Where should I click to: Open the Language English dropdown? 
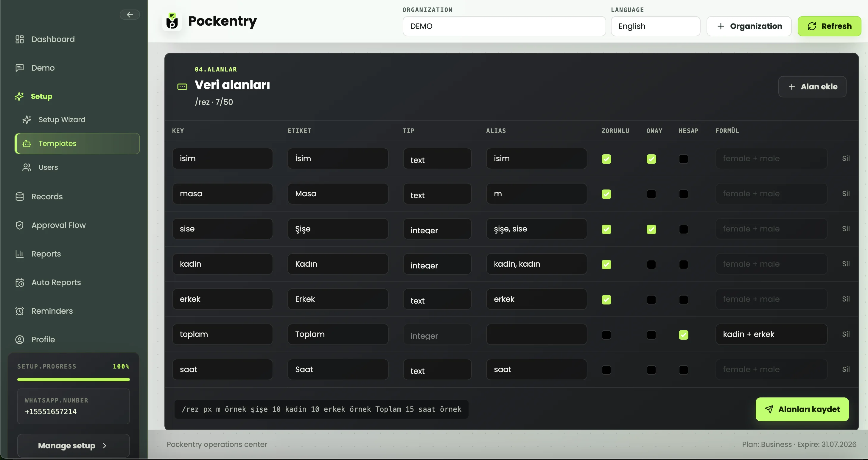click(655, 26)
